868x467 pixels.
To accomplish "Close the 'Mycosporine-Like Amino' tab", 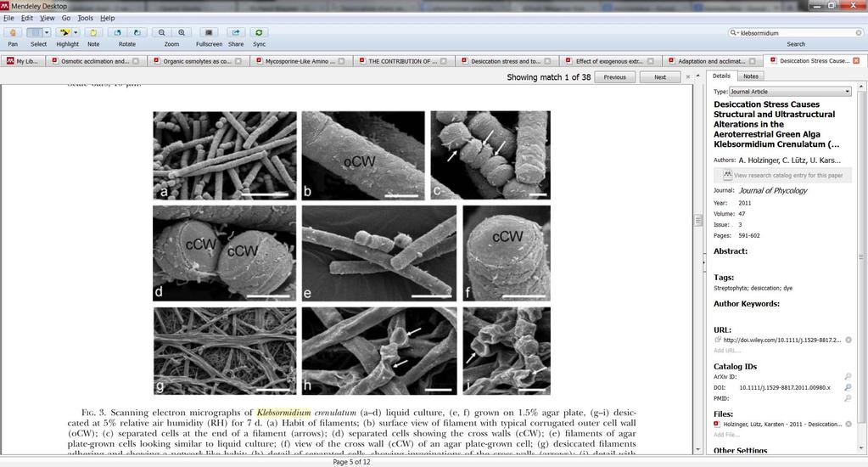I will pos(342,61).
